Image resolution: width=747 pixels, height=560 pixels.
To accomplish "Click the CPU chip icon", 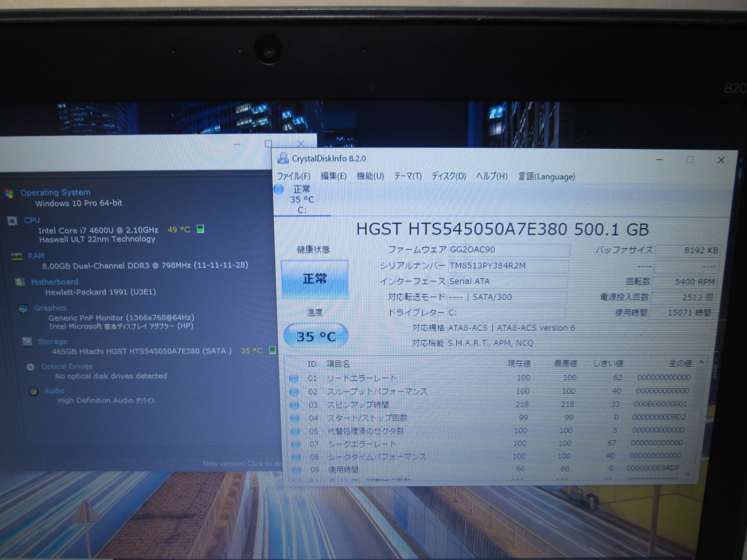I will click(x=12, y=221).
